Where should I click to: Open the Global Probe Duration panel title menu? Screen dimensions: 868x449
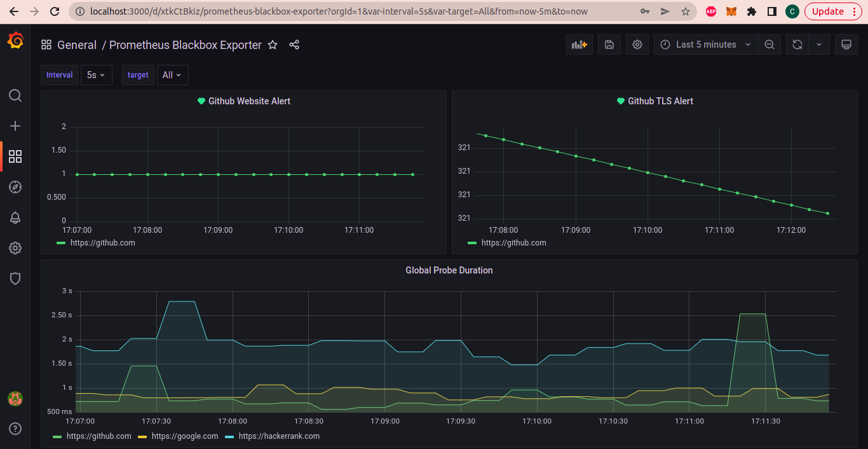coord(449,270)
